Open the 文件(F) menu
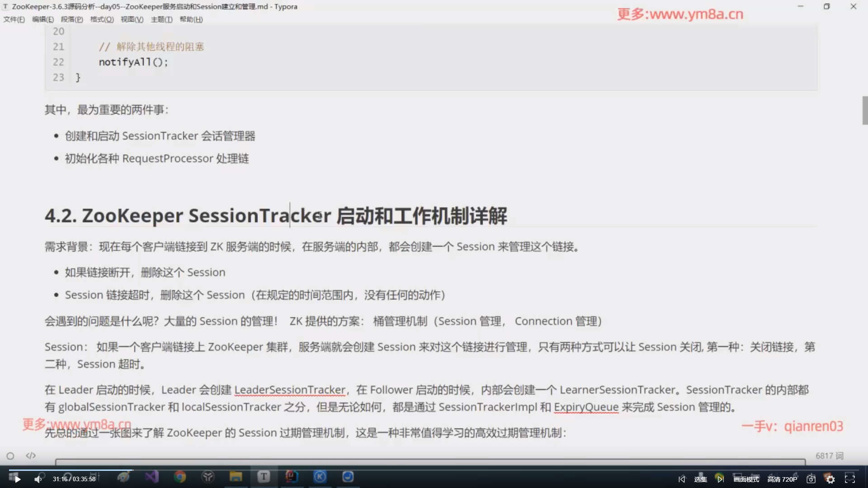The height and width of the screenshot is (488, 868). click(x=14, y=19)
